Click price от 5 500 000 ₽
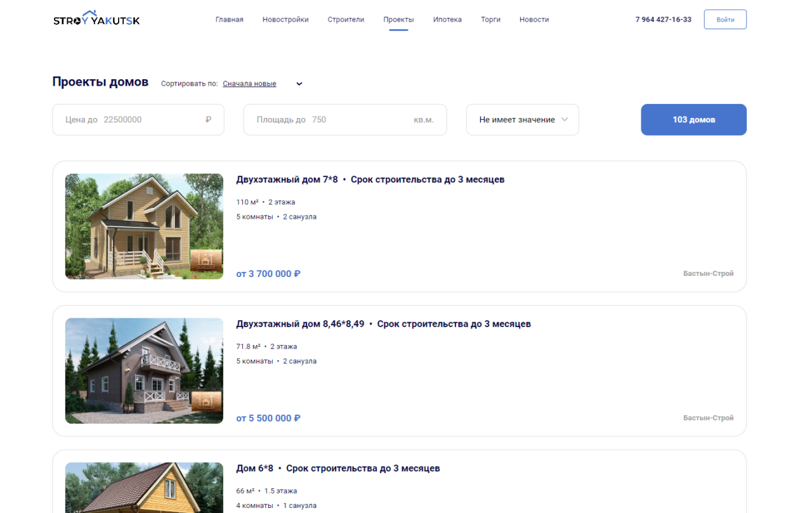 (x=268, y=419)
